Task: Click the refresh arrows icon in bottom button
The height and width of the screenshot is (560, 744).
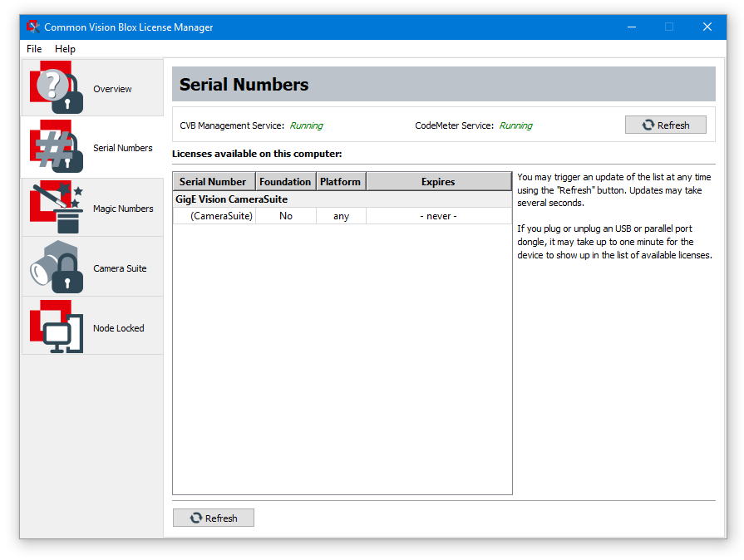Action: coord(196,518)
